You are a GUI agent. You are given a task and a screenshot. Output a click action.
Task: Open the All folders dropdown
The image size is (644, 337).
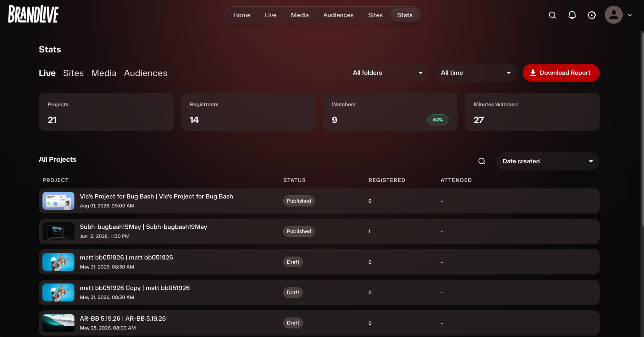[388, 73]
